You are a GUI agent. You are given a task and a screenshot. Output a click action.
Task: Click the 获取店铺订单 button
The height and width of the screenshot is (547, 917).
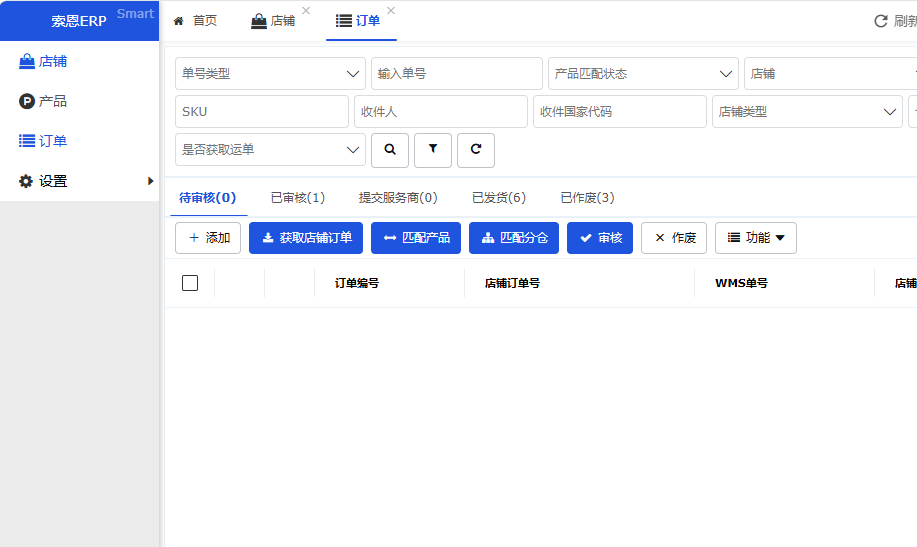306,238
